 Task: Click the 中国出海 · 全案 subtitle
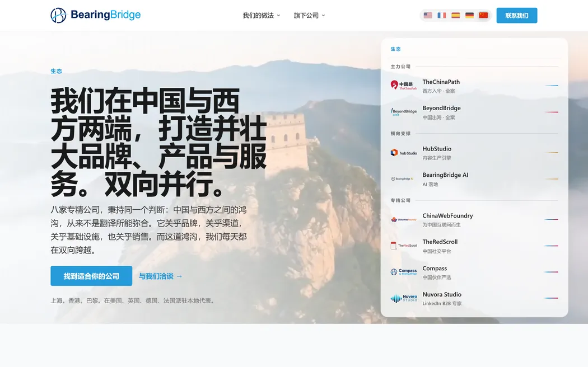tap(438, 117)
